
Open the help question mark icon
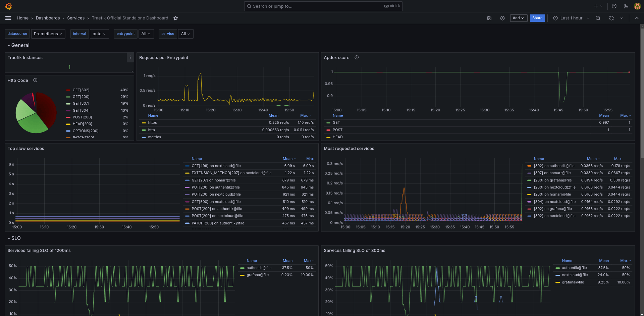pyautogui.click(x=614, y=6)
